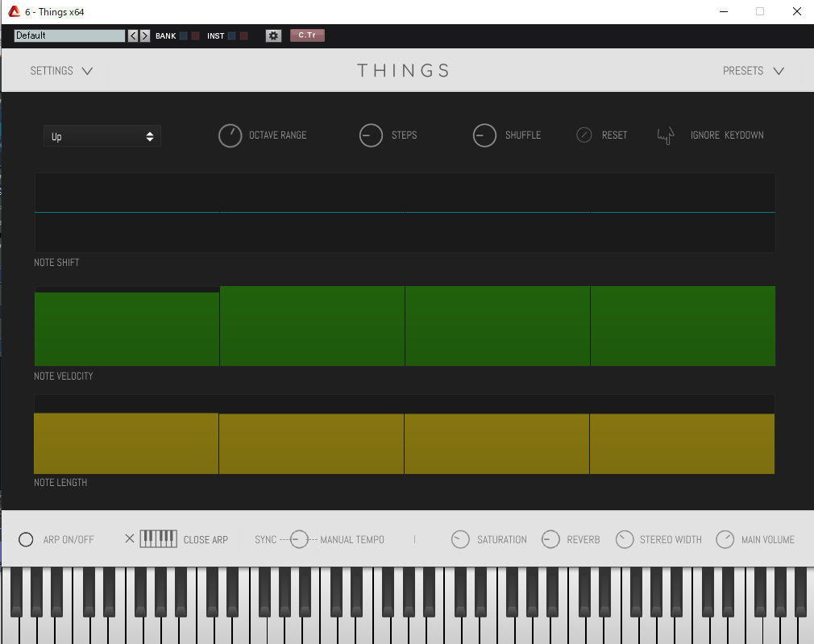Click the Close Arp keyboard icon

pos(158,539)
